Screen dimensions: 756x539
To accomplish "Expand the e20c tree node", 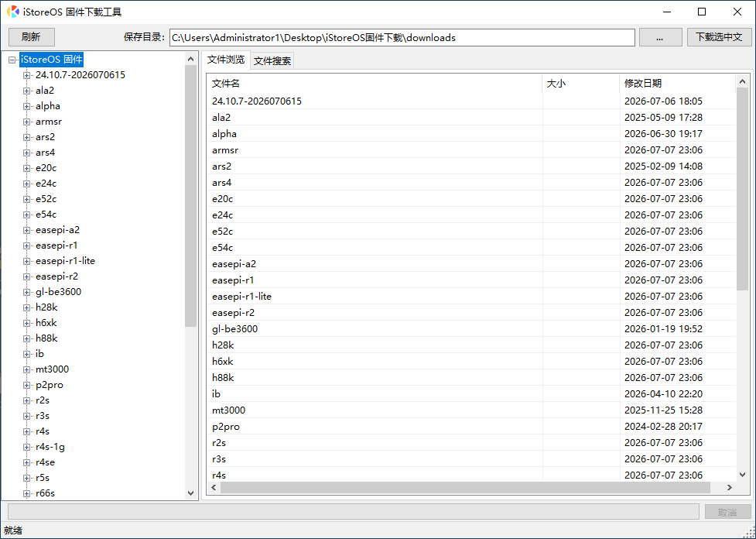I will click(27, 168).
